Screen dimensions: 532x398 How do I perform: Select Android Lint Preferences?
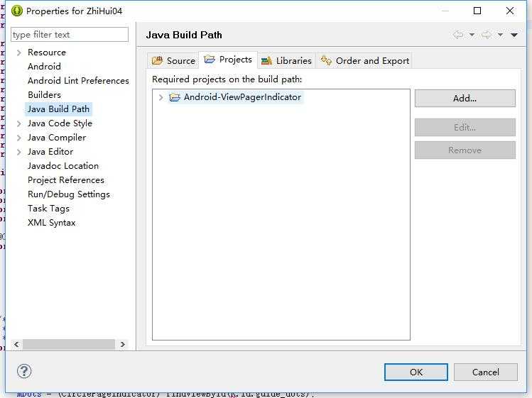[78, 81]
